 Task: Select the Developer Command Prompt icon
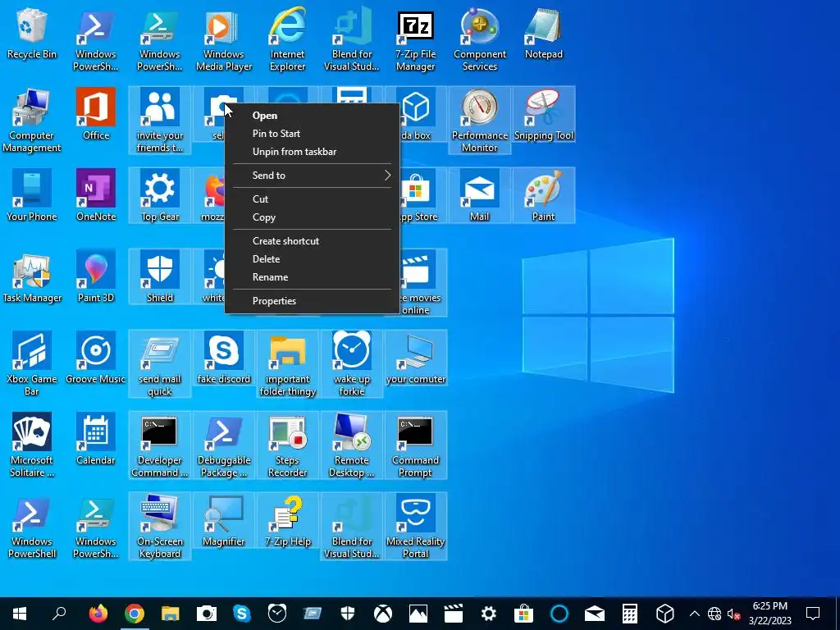tap(160, 445)
